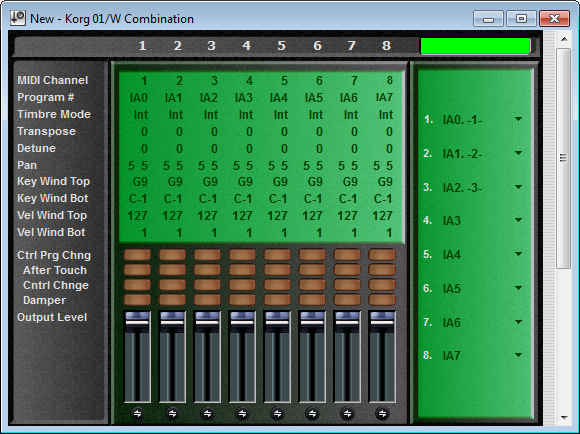Select timbre column header 3
This screenshot has height=434, width=580.
211,46
